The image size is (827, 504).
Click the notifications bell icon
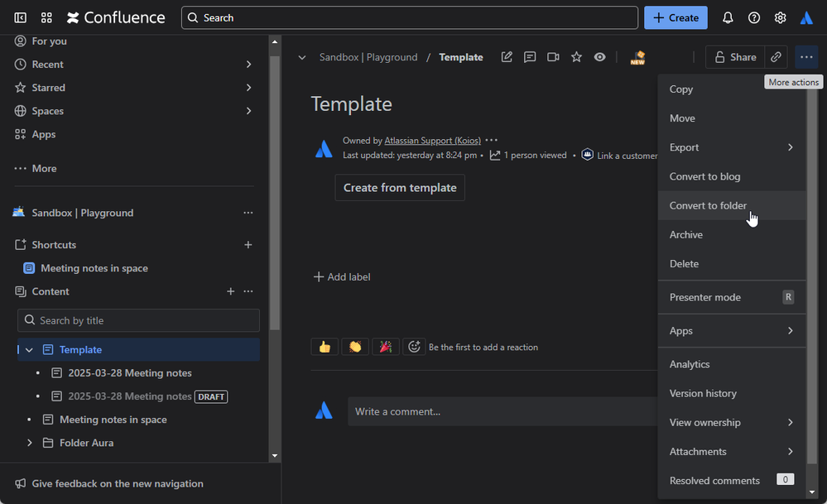pyautogui.click(x=728, y=17)
